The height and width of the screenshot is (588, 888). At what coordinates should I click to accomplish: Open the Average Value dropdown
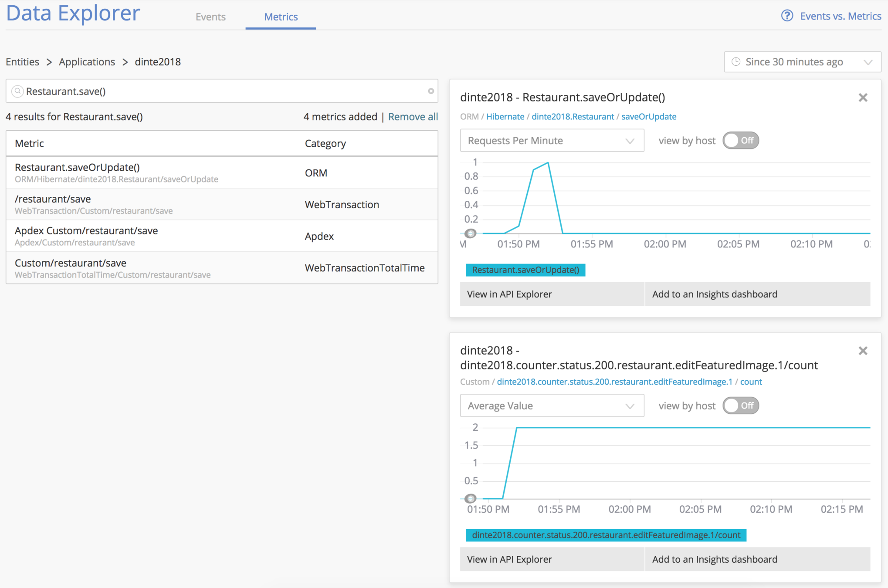click(x=552, y=406)
